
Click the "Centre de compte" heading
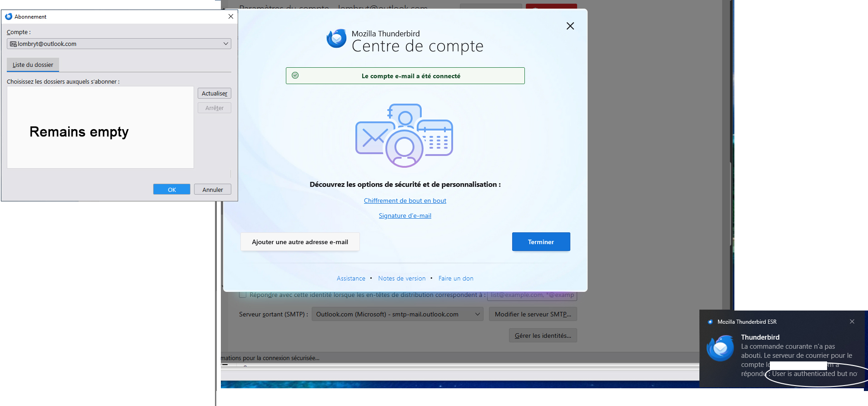pos(417,46)
